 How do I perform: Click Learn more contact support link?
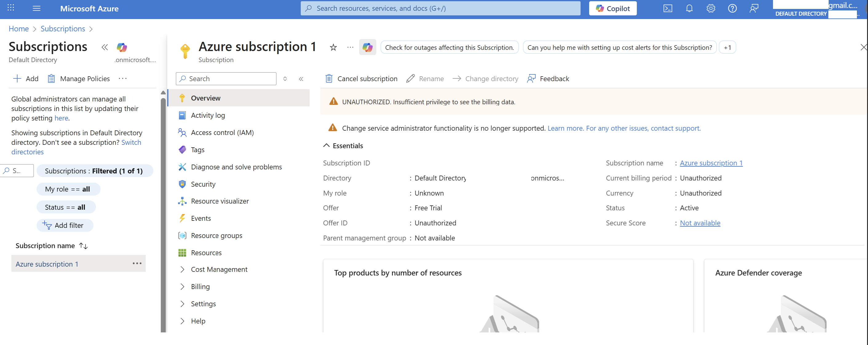click(x=624, y=128)
